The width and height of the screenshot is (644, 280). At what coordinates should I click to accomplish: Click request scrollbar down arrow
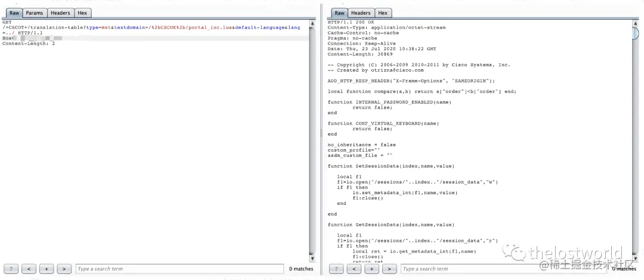312,258
